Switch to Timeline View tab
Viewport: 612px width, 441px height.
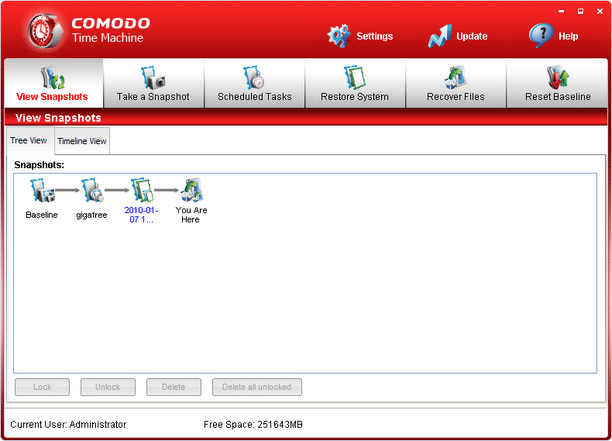pyautogui.click(x=82, y=141)
